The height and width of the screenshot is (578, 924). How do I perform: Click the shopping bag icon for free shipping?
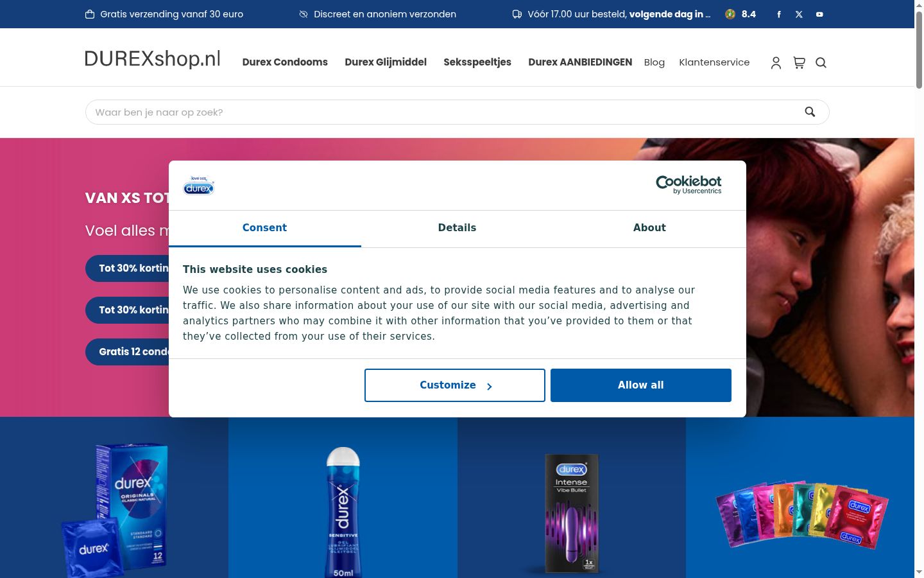[x=90, y=14]
